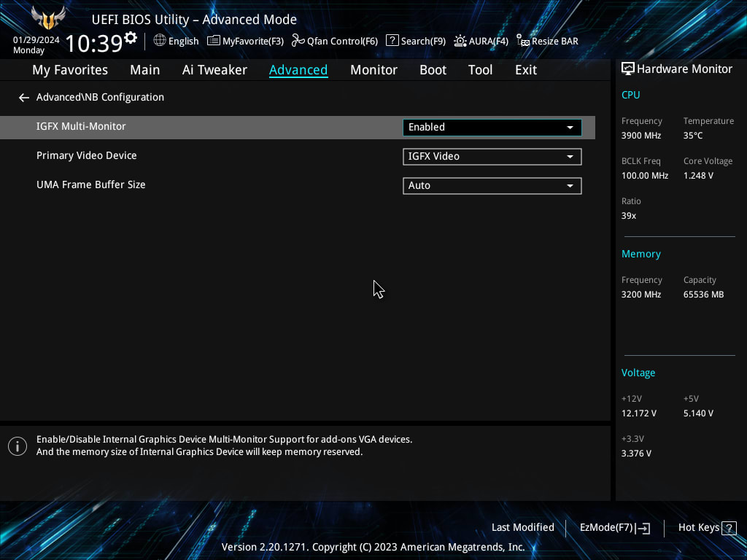Click the 100.00 MHz BCLK value

645,176
